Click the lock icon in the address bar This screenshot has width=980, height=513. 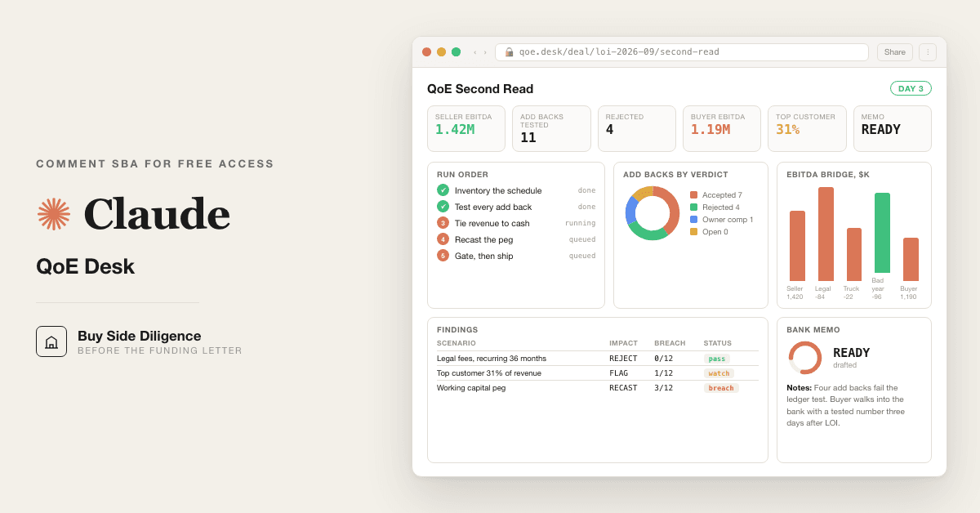click(x=509, y=52)
